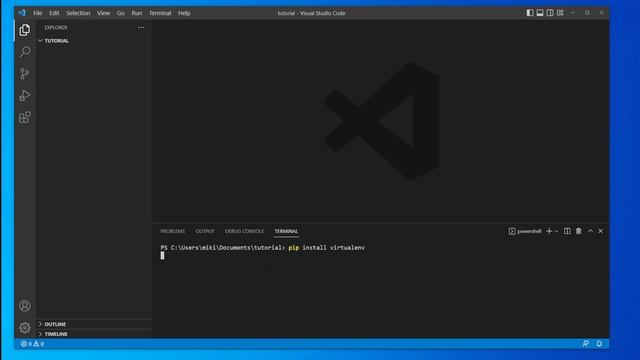This screenshot has width=640, height=360.
Task: Open the Edit menu
Action: coord(54,13)
